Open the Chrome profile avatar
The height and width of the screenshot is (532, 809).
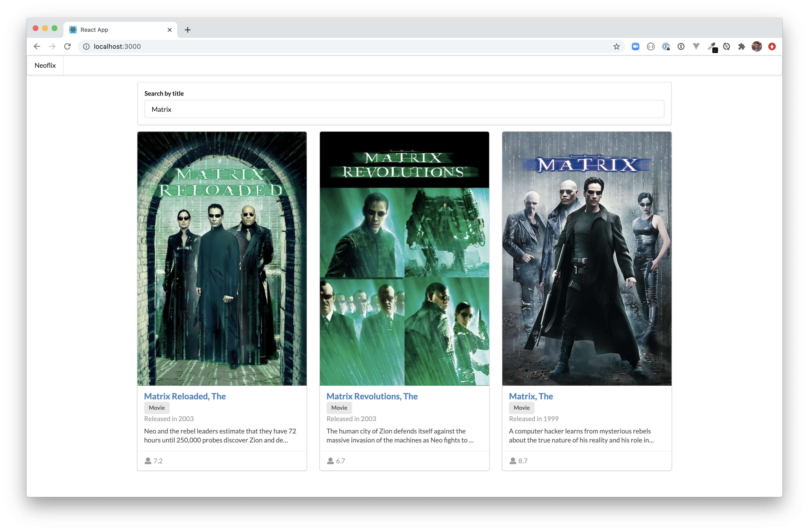point(757,46)
